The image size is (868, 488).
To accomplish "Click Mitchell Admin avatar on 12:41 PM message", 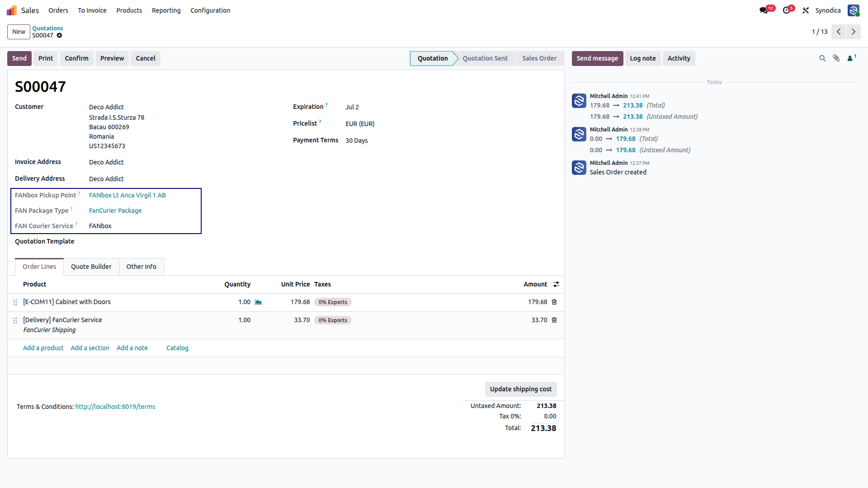I will [x=579, y=101].
